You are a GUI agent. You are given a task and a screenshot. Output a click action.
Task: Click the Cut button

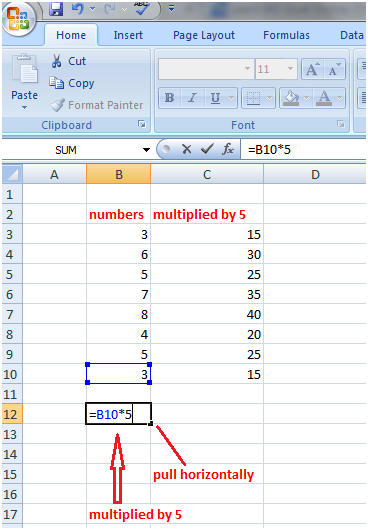coord(69,61)
